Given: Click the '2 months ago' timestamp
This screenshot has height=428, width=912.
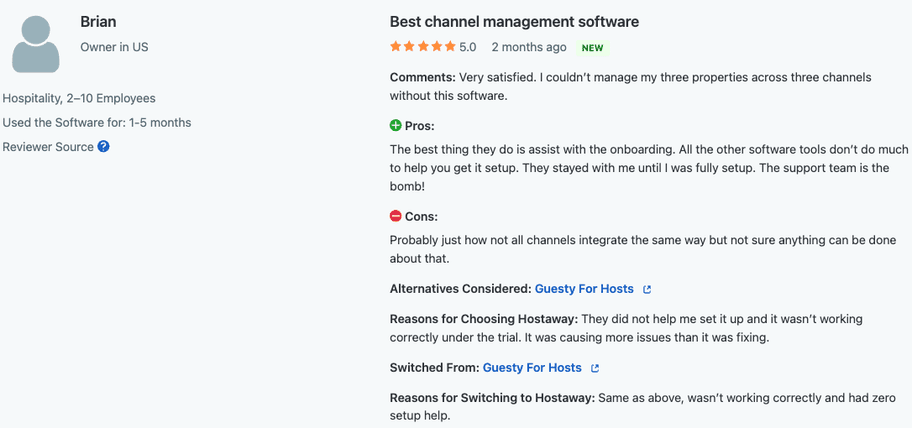Looking at the screenshot, I should (x=529, y=47).
